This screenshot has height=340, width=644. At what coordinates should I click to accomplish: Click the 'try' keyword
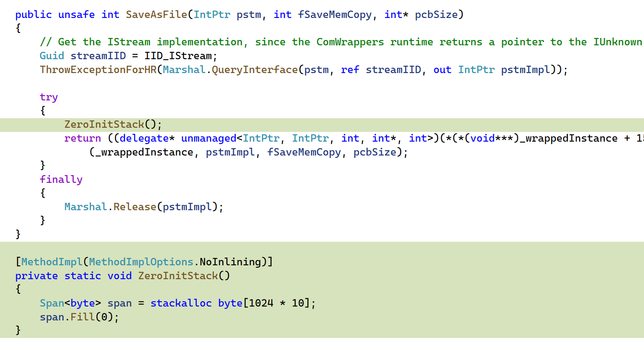pyautogui.click(x=49, y=97)
